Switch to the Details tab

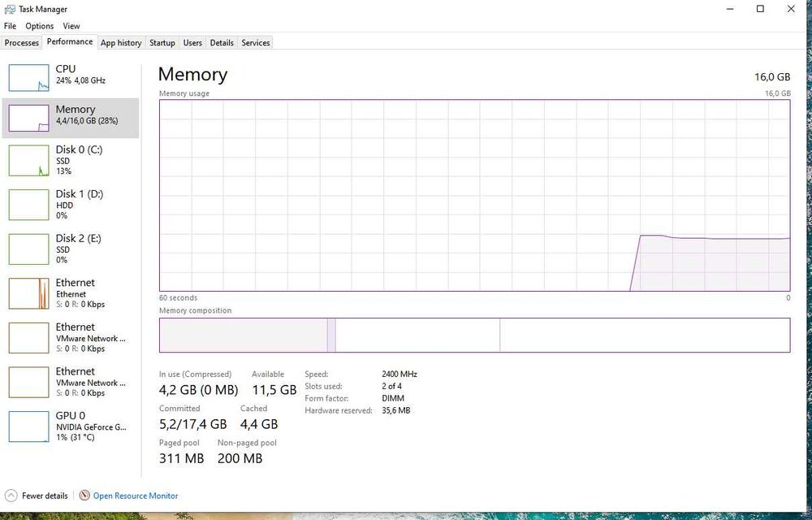[x=222, y=43]
